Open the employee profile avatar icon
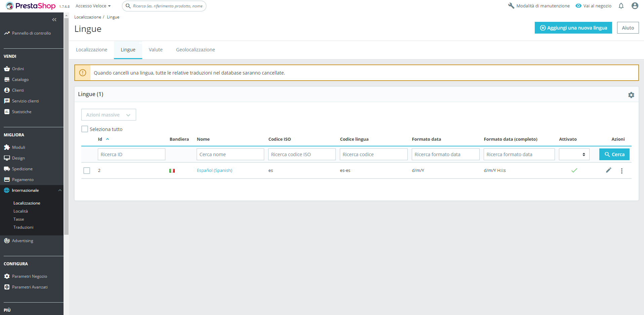 pos(635,6)
